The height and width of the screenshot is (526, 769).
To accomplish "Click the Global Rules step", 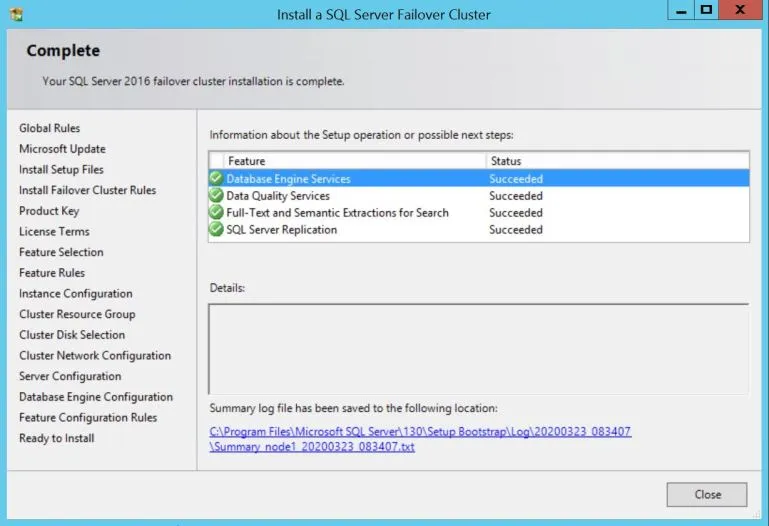I will point(50,128).
